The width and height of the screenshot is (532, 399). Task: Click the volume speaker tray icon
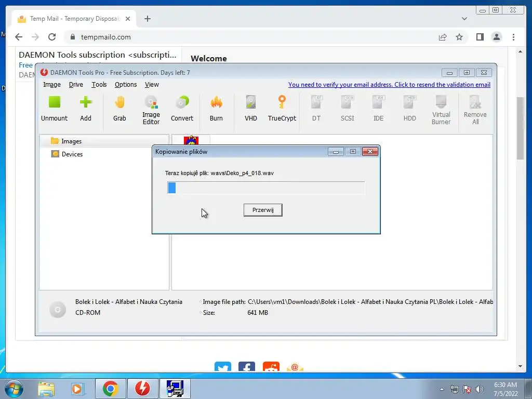(480, 389)
